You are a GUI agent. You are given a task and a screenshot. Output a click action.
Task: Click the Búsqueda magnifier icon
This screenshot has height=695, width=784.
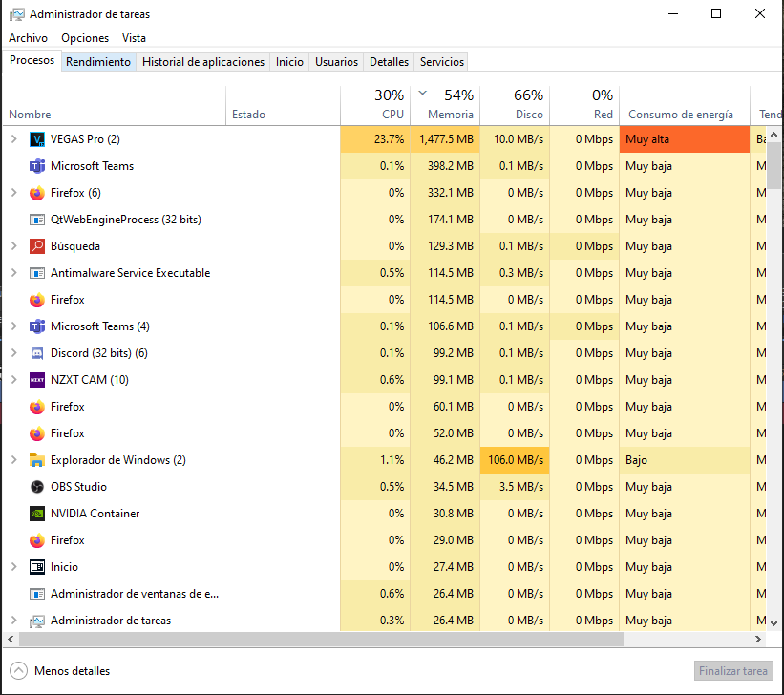[x=37, y=246]
